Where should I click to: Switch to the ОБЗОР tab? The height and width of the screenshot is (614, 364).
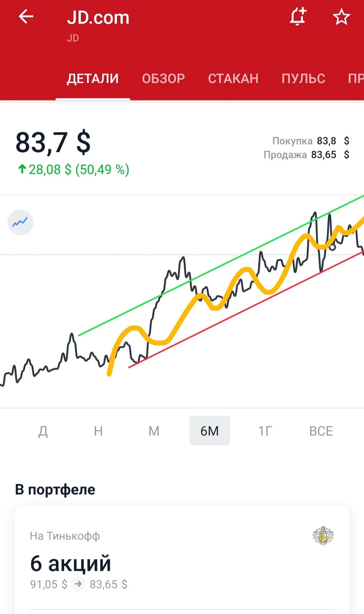pyautogui.click(x=163, y=79)
